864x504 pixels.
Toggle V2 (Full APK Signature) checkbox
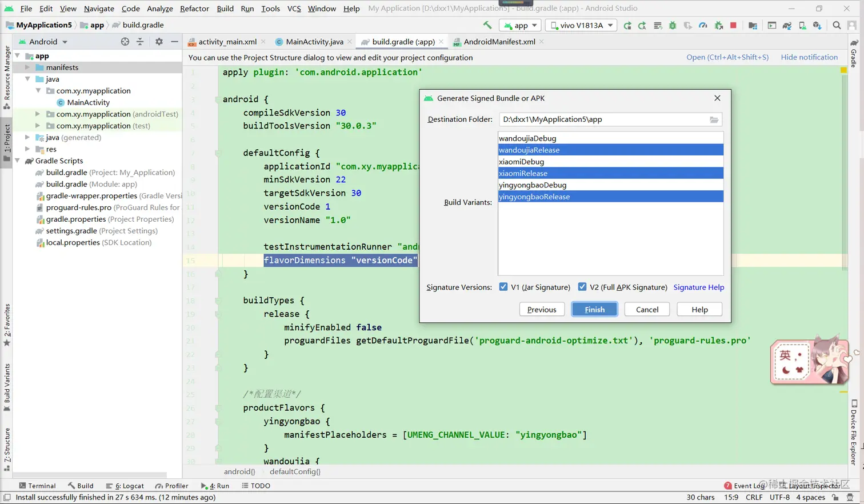click(x=582, y=287)
